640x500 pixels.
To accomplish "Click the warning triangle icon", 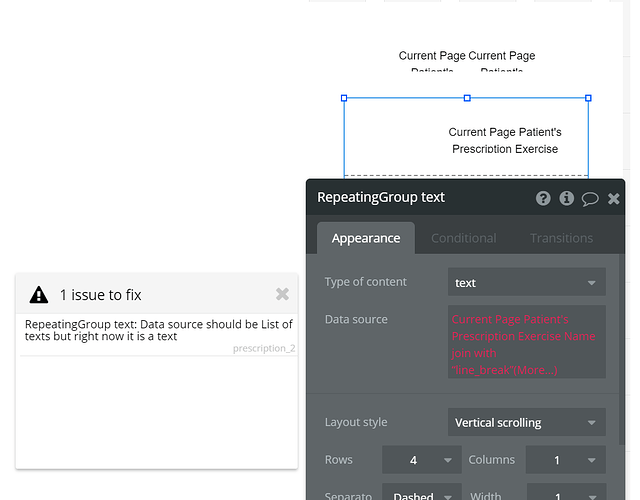I will click(x=39, y=294).
